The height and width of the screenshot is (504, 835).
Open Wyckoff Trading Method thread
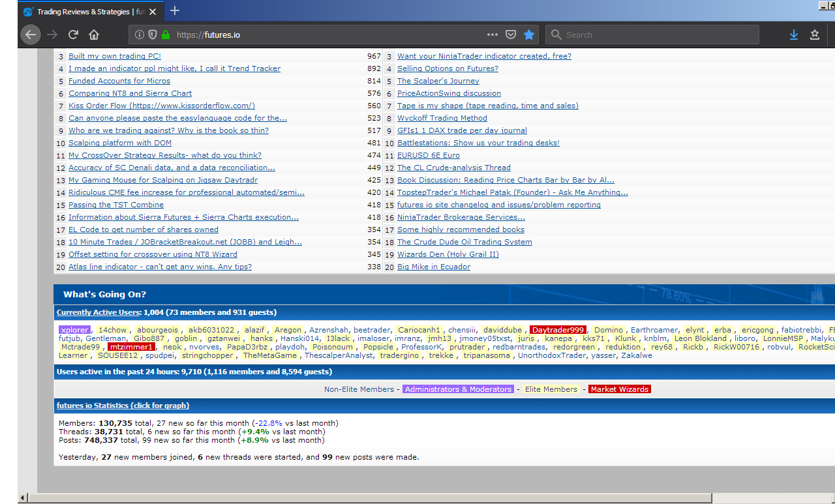442,118
